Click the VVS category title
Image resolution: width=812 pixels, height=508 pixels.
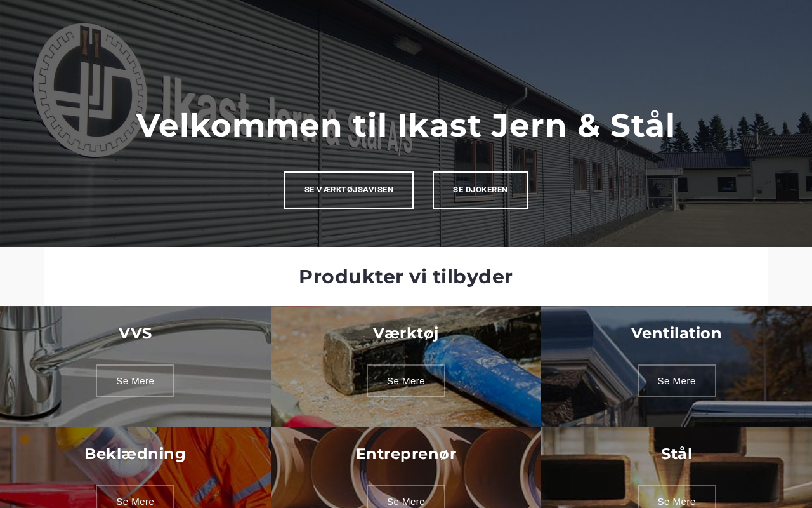tap(135, 333)
